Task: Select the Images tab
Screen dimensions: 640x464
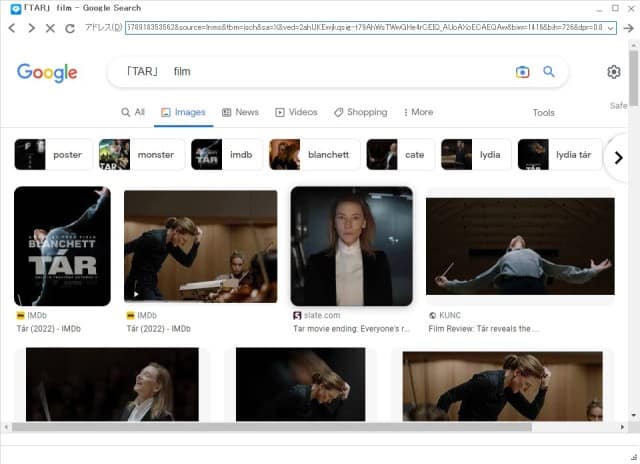Action: tap(183, 112)
